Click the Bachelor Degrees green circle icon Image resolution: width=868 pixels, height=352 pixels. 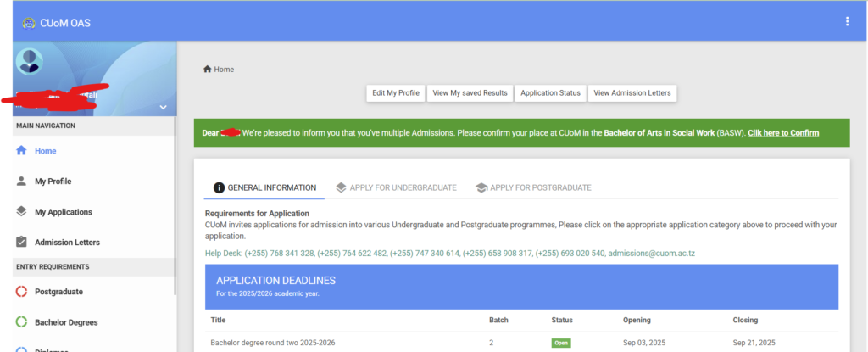[22, 322]
